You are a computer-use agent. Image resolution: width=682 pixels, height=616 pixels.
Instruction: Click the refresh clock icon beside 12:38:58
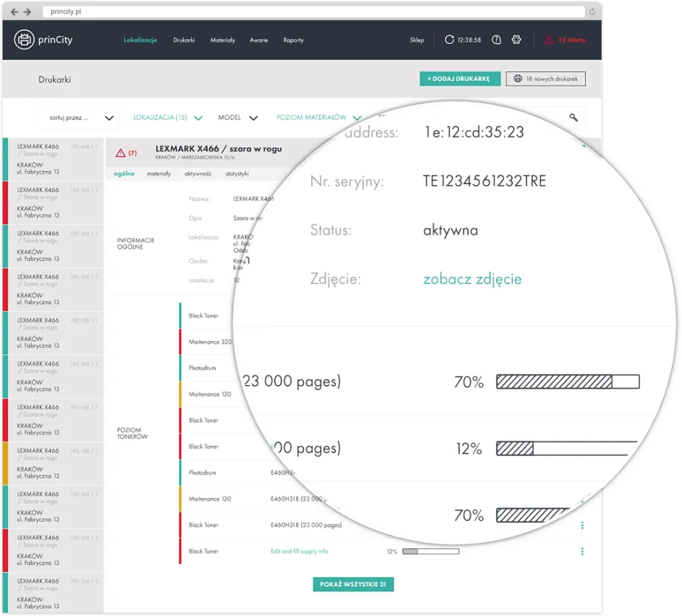[449, 40]
